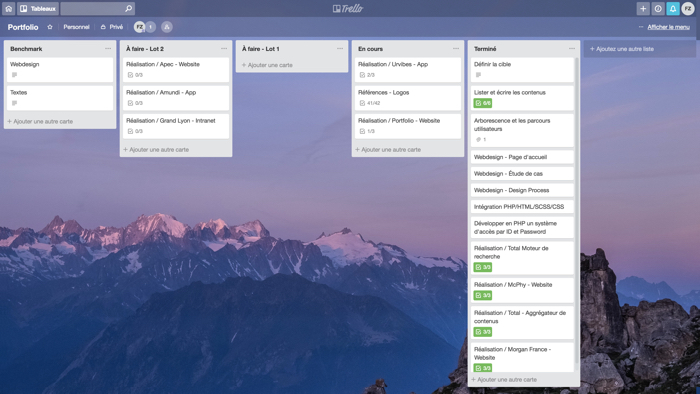This screenshot has width=700, height=394.
Task: Open Réalisation / Urvibes - App card
Action: point(408,69)
